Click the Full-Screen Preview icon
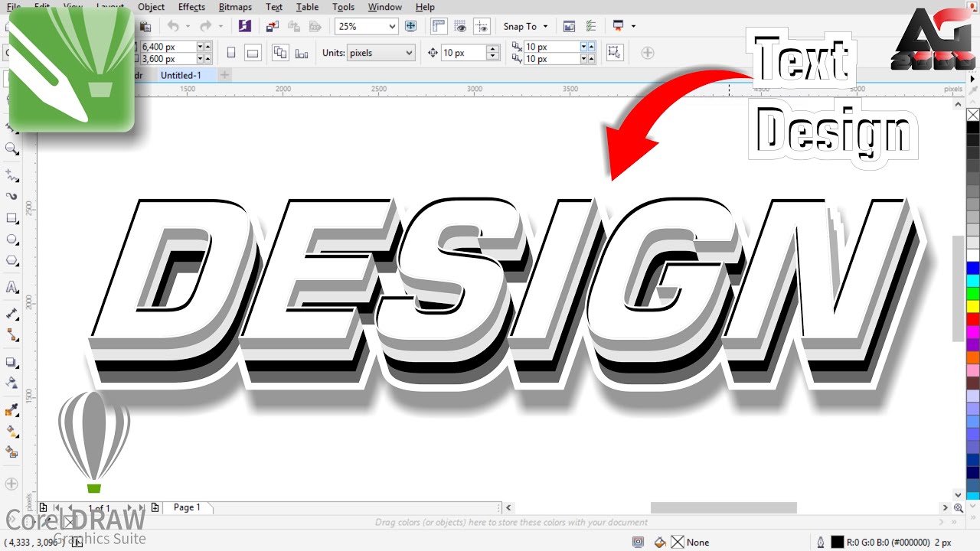This screenshot has width=980, height=551. [410, 26]
